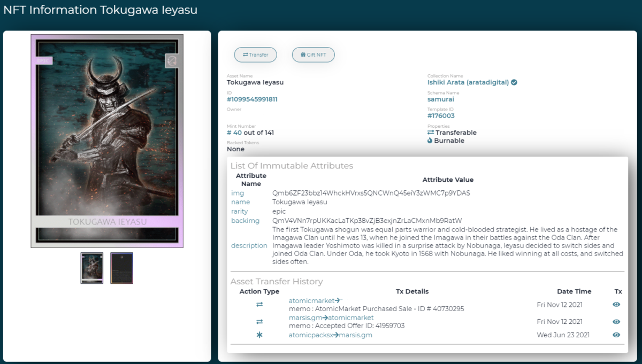Click the Transfer button

[255, 55]
